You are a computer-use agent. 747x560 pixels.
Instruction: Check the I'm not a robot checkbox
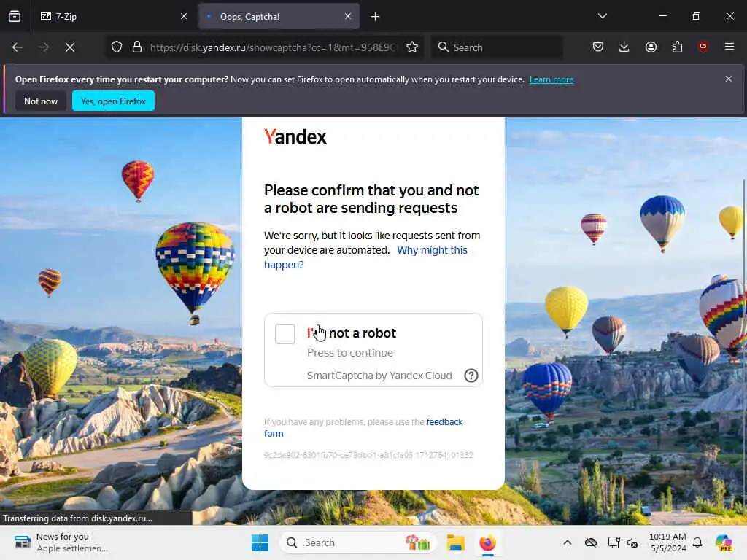coord(285,334)
